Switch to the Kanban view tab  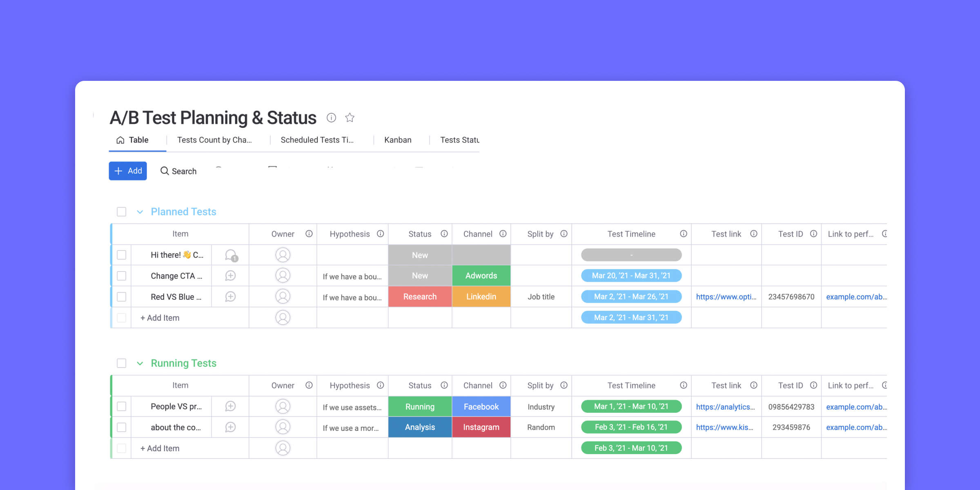click(397, 140)
